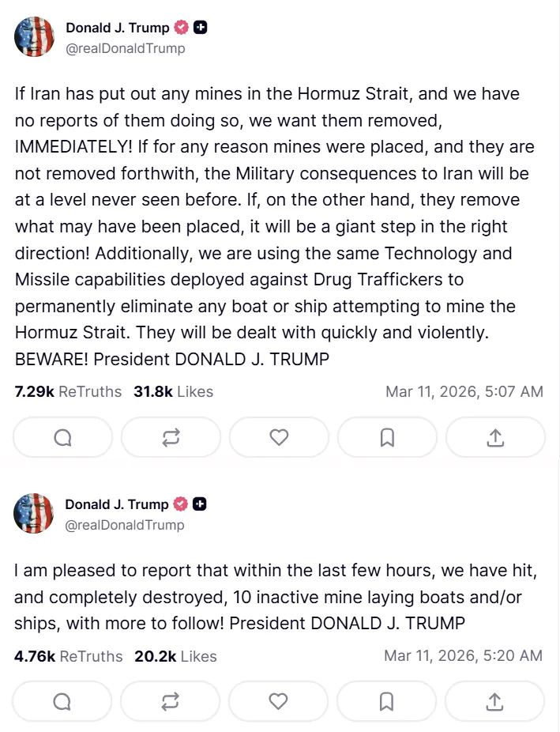Click Donald J. Trump name on second post
Image resolution: width=560 pixels, height=732 pixels.
coord(116,504)
